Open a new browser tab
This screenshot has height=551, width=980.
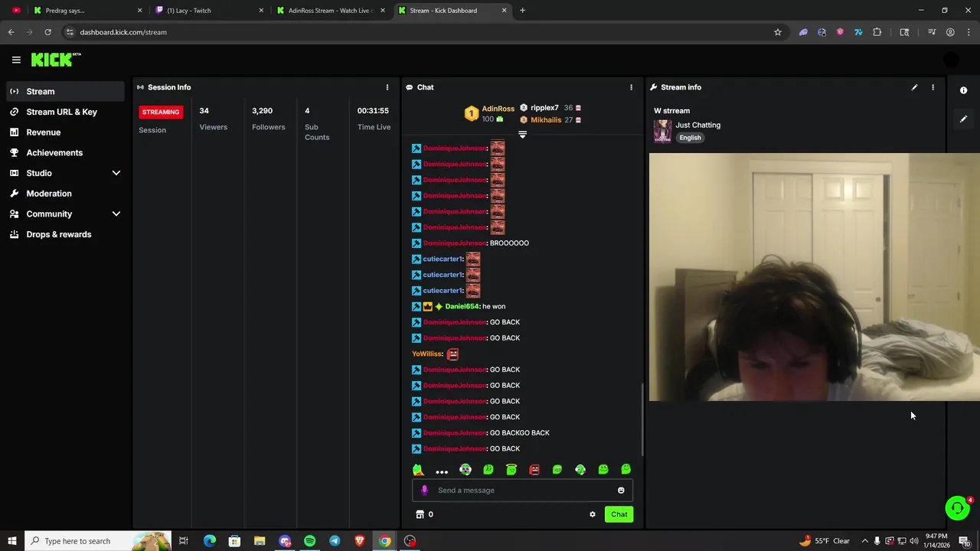coord(522,11)
